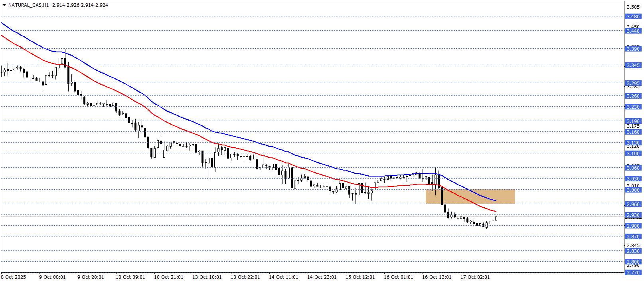Select the 2.830 price level label
644x282 pixels.
click(x=632, y=251)
